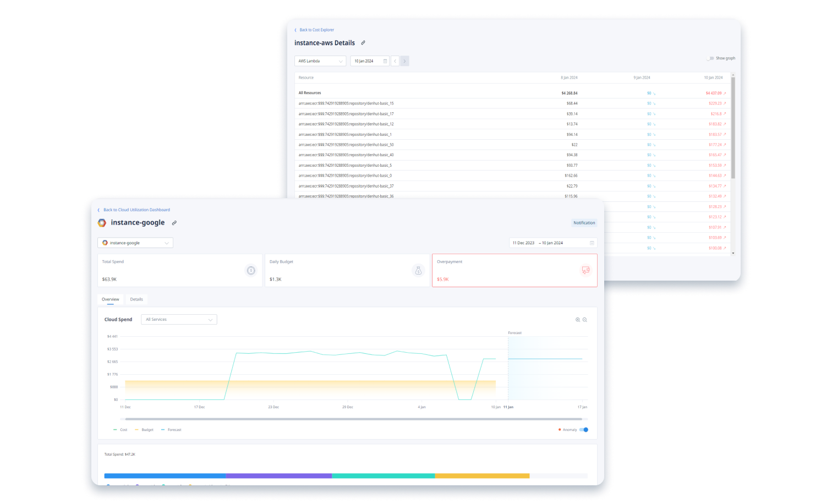Open the Daily Budget card
The height and width of the screenshot is (504, 832).
click(x=347, y=270)
